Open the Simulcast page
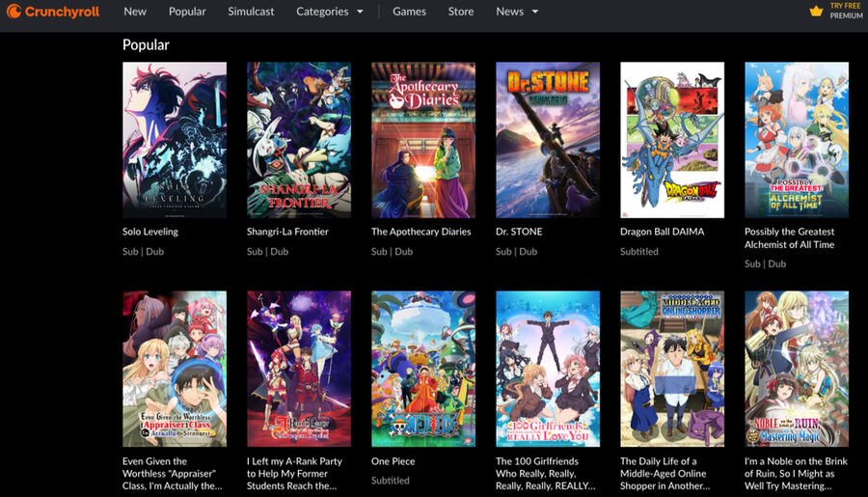The image size is (868, 497). [251, 12]
